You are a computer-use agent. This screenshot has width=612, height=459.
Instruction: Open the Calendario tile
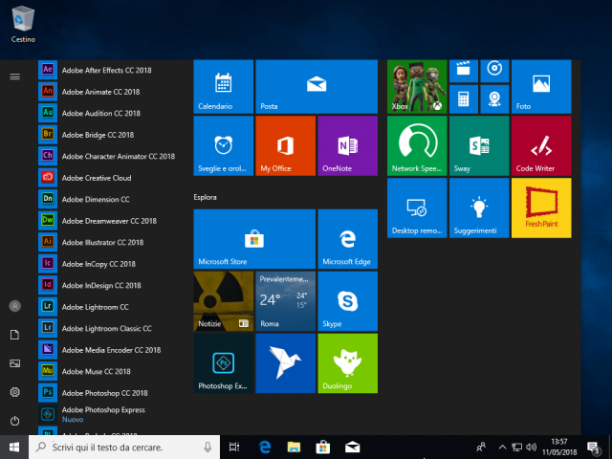pos(223,87)
